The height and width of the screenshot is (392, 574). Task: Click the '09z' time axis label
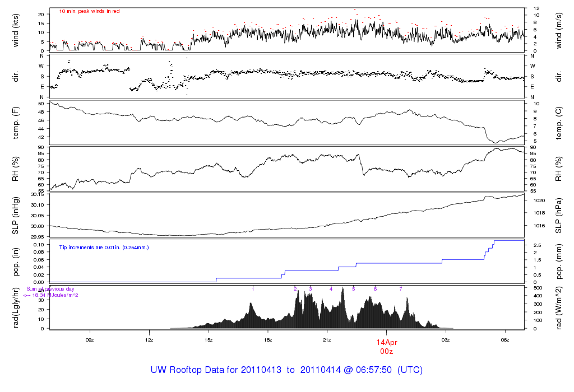coord(90,340)
